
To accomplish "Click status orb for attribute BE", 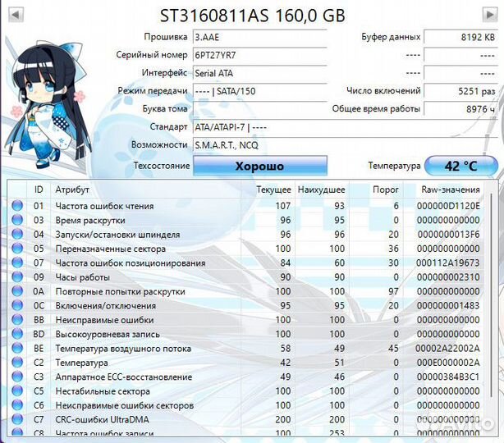I will (x=17, y=348).
